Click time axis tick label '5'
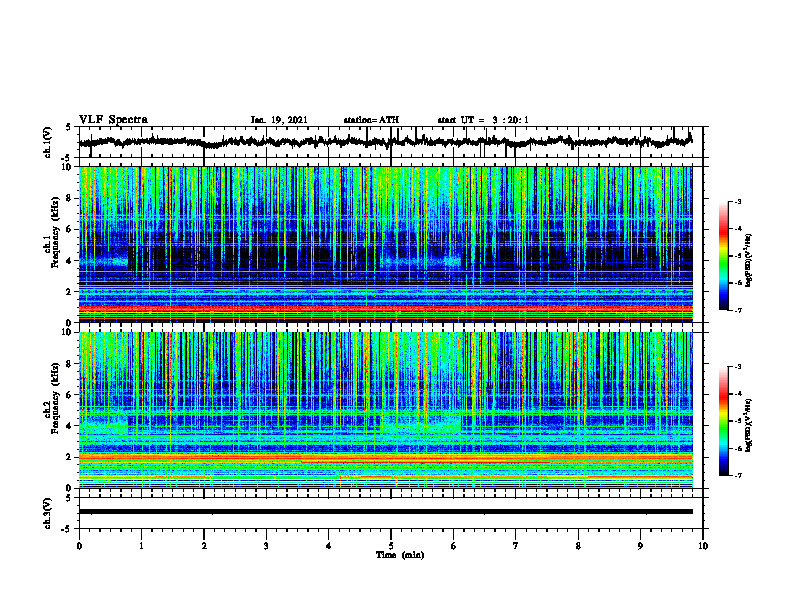792x612 pixels. point(391,546)
